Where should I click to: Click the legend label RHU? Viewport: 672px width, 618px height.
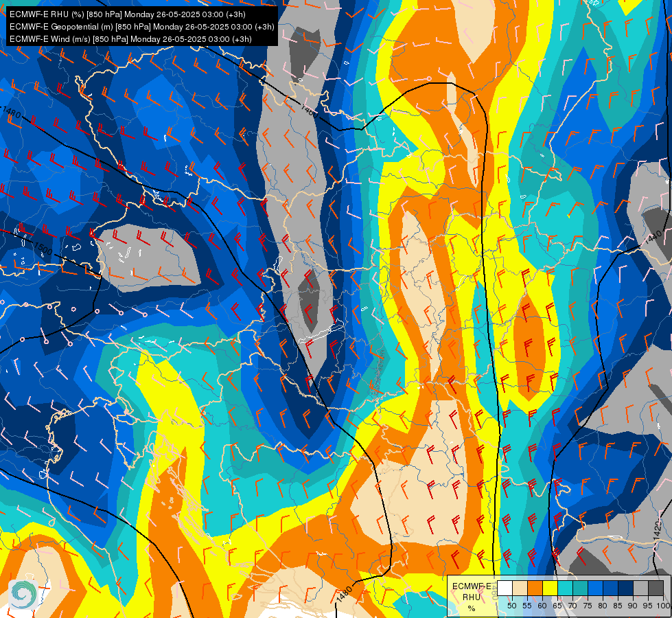[472, 597]
